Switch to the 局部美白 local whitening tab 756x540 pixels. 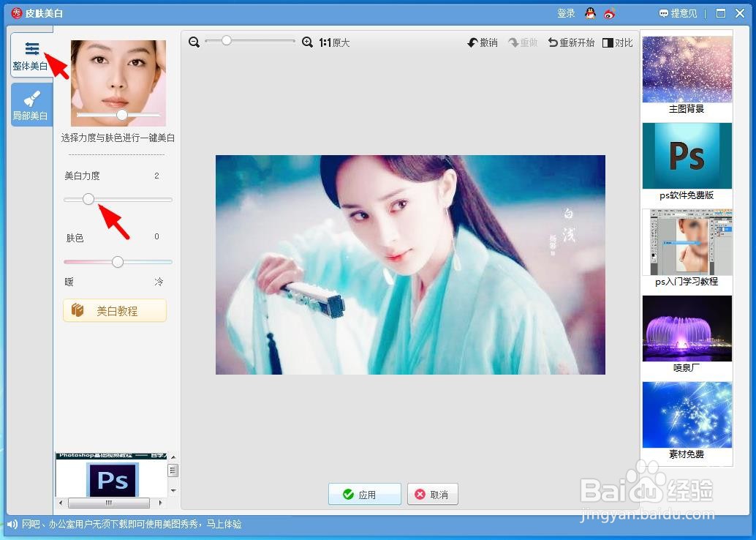tap(31, 105)
